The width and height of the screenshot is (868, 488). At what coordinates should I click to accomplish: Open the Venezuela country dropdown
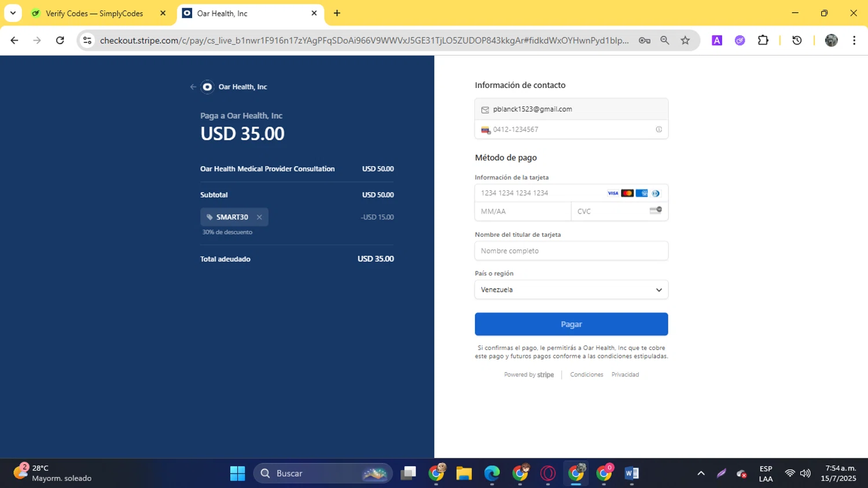click(x=571, y=289)
